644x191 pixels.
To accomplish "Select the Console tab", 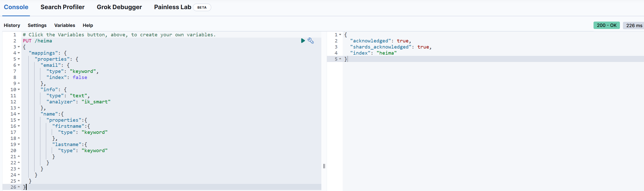I will click(16, 7).
